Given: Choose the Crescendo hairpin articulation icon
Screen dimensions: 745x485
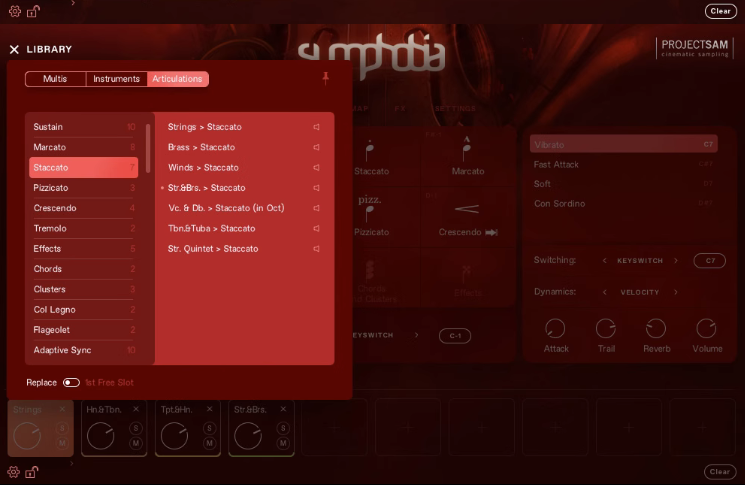Looking at the screenshot, I should [x=467, y=209].
